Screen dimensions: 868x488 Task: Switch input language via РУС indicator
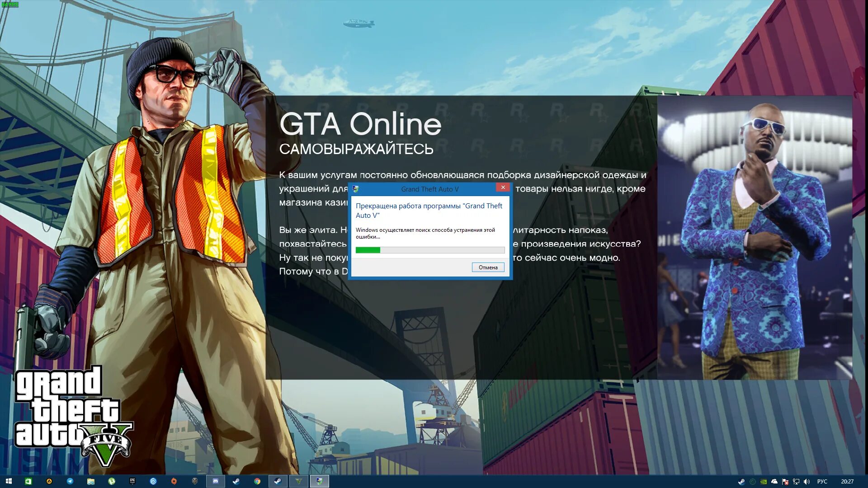pos(822,482)
